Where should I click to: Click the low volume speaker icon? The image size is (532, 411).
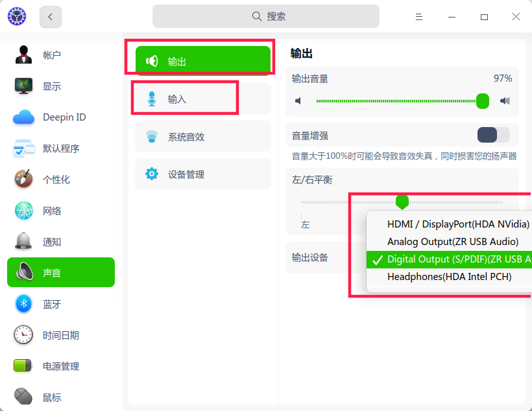click(x=298, y=101)
